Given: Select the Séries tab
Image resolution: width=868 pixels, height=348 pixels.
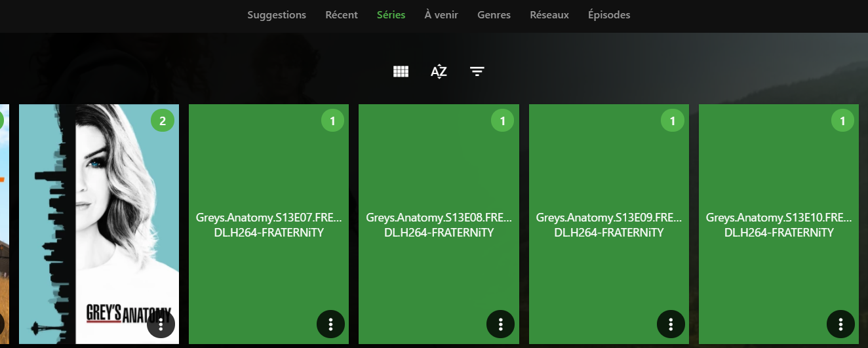Looking at the screenshot, I should click(391, 14).
